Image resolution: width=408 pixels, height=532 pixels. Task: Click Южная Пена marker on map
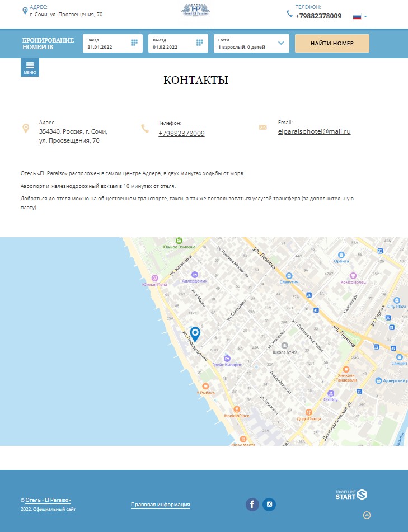[x=155, y=278]
